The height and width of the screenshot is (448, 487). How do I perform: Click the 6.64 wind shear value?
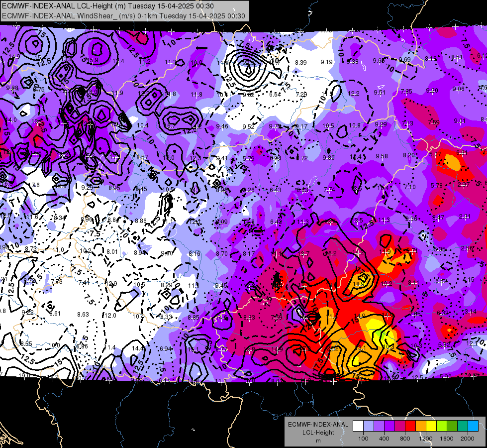(x=275, y=95)
